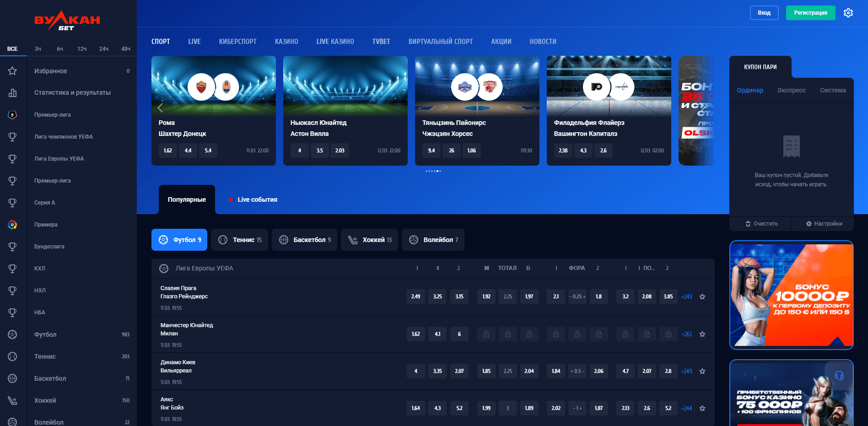868x426 pixels.
Task: Open the coupon Настройки gear icon
Action: point(809,224)
